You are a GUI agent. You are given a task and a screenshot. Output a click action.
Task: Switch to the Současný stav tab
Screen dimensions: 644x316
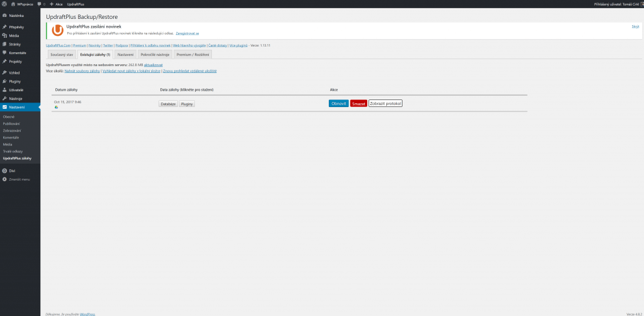pos(62,55)
